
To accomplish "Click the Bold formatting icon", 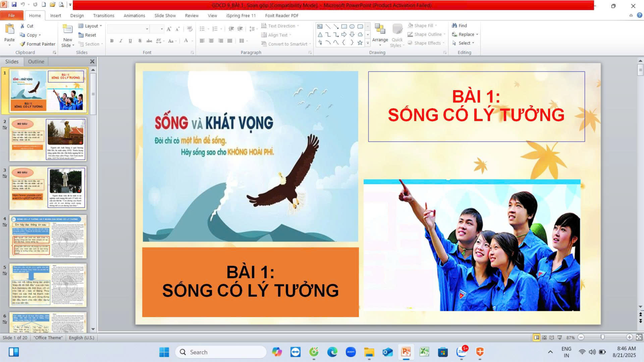I will tap(112, 41).
